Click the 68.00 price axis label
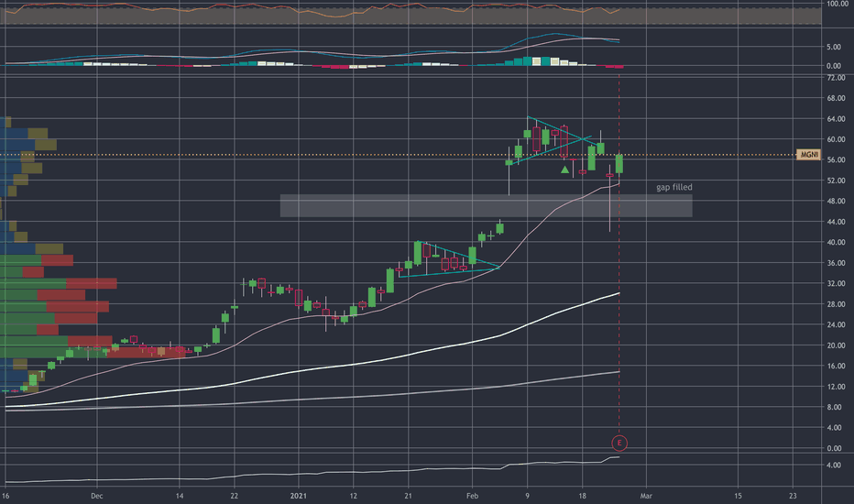The width and height of the screenshot is (854, 504). point(836,99)
